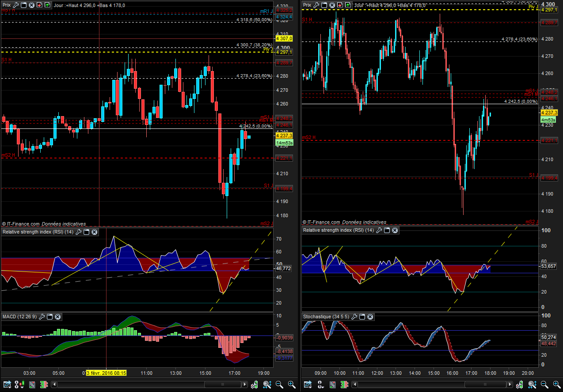Zoom out on the left chart
This screenshot has height=392, width=563.
click(279, 384)
